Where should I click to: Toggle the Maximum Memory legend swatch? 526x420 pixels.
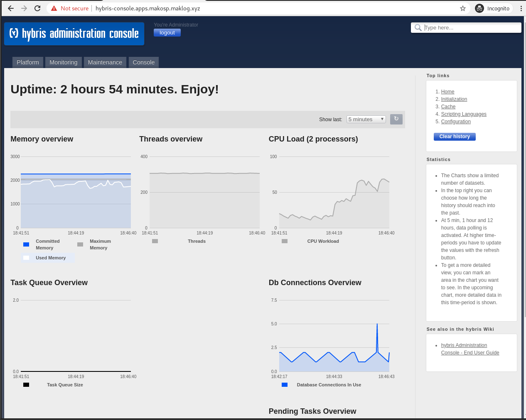(80, 244)
